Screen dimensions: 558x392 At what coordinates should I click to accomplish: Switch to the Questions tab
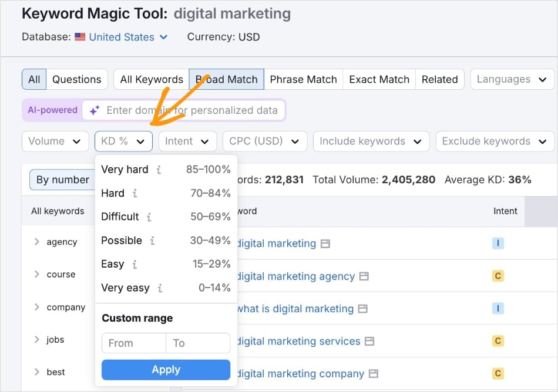76,79
